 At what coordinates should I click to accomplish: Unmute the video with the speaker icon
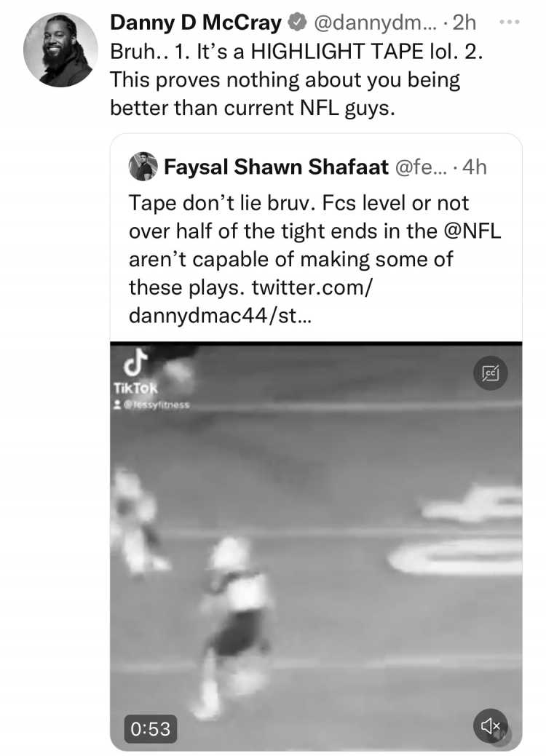[x=490, y=725]
